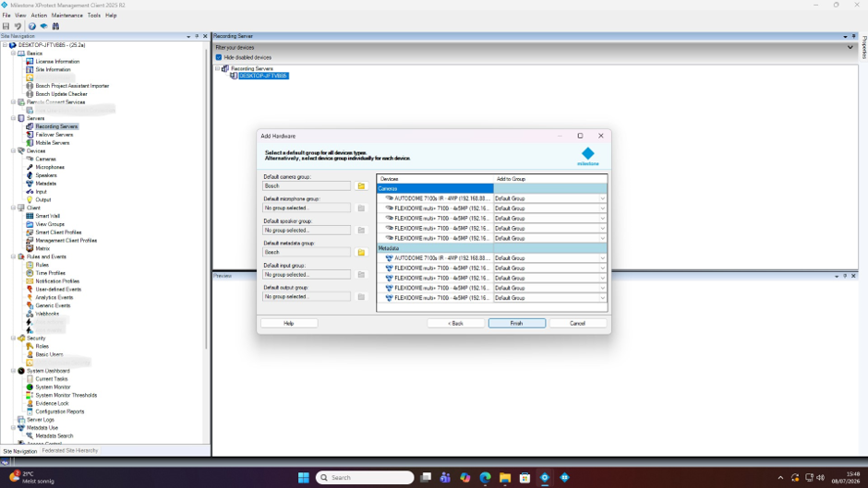Viewport: 868px width, 488px height.
Task: Click the Help button in Add Hardware dialog
Action: 289,323
